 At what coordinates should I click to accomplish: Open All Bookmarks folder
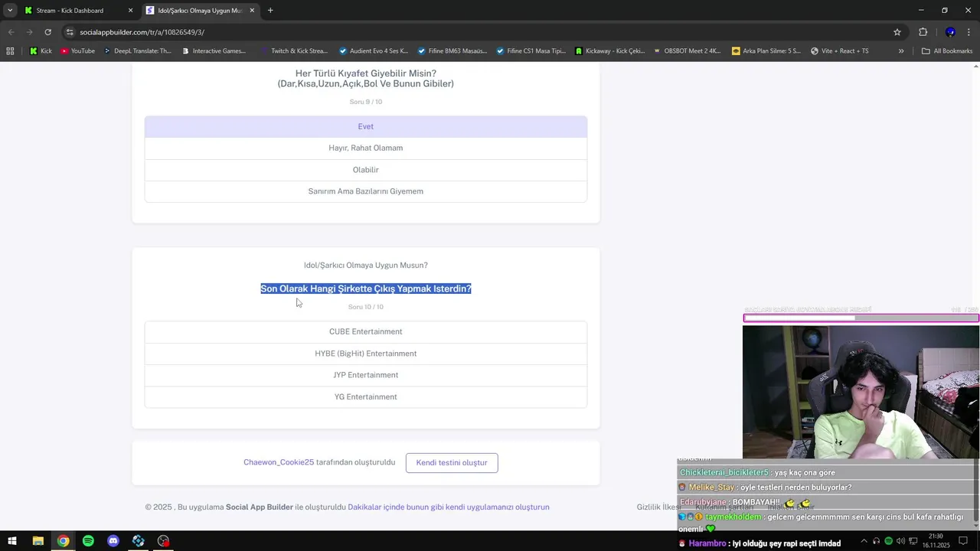[x=947, y=51]
